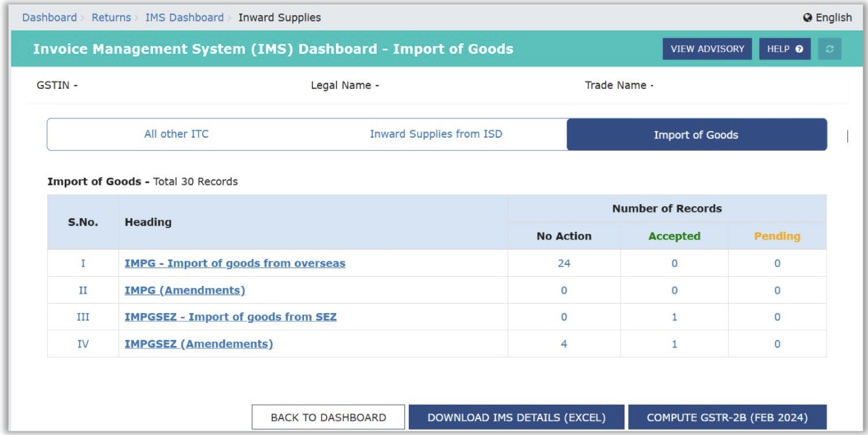Image resolution: width=868 pixels, height=435 pixels.
Task: Navigate to Returns breadcrumb link
Action: point(111,17)
